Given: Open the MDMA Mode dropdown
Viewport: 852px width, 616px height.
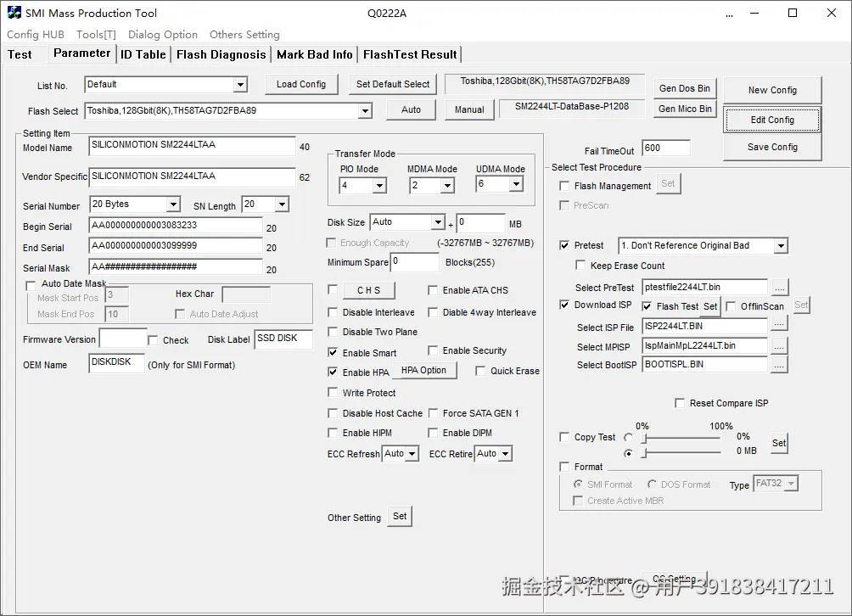Looking at the screenshot, I should [446, 186].
